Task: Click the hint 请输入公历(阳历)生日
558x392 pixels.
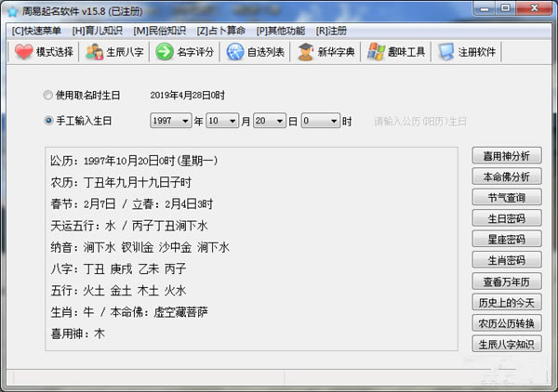Action: 420,122
